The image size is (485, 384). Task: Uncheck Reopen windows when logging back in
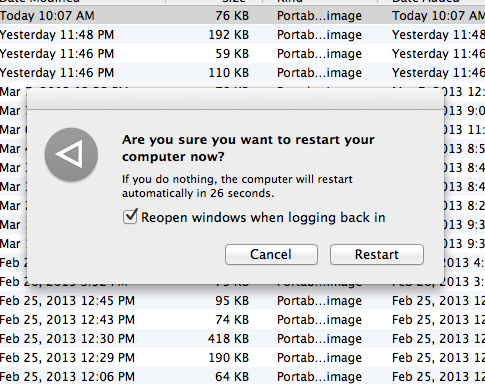(x=130, y=217)
